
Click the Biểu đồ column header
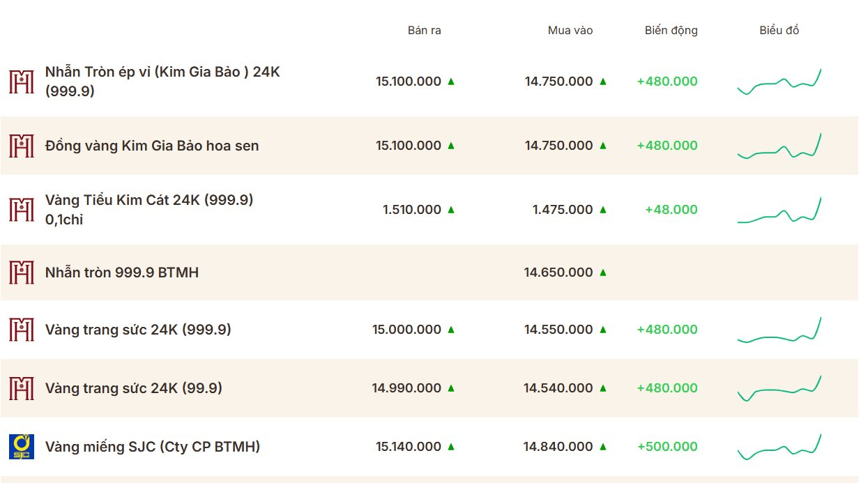coord(779,31)
